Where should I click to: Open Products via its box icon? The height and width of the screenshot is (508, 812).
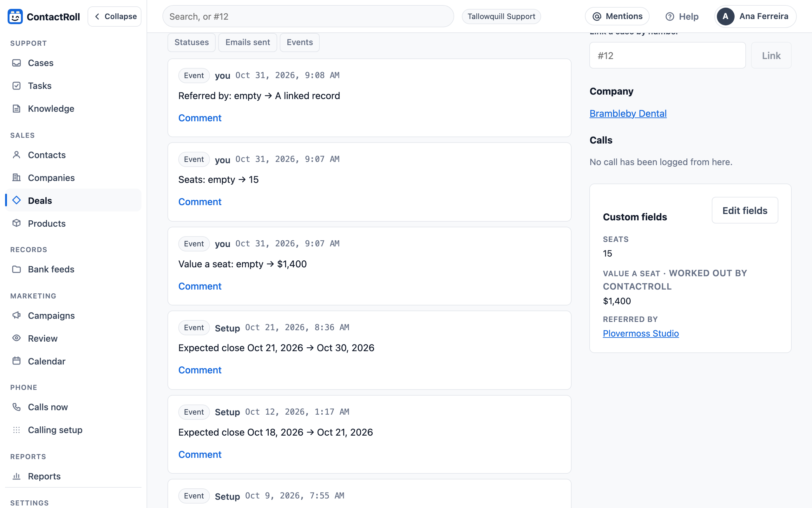(x=16, y=224)
